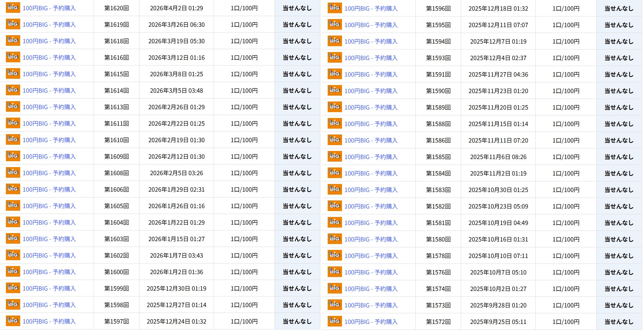Screen dimensions: 644x332
Task: Click the 1口/100円 cell in the 第1588回 row
Action: 566,124
